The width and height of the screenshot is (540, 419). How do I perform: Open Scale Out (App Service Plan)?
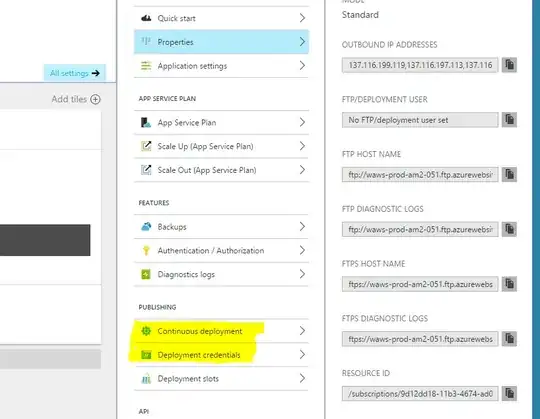pyautogui.click(x=221, y=170)
